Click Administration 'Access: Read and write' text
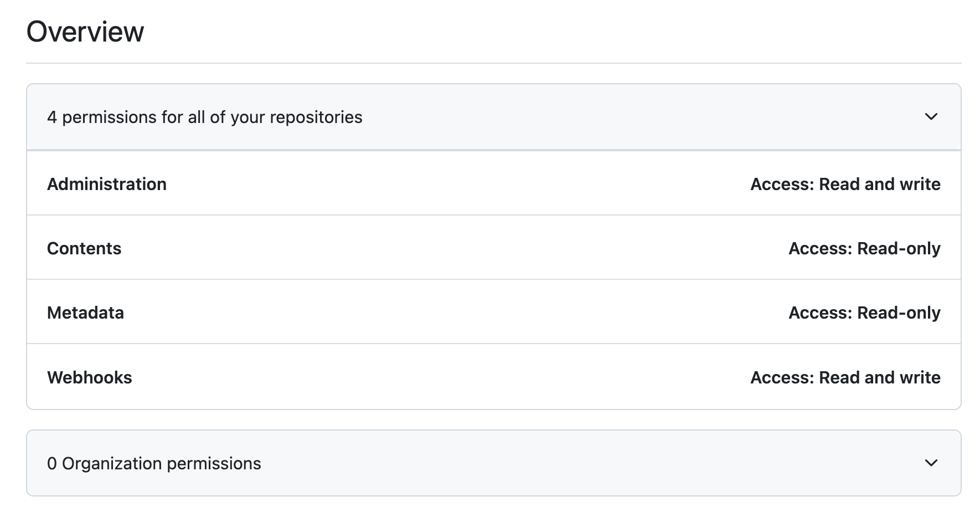 tap(845, 184)
